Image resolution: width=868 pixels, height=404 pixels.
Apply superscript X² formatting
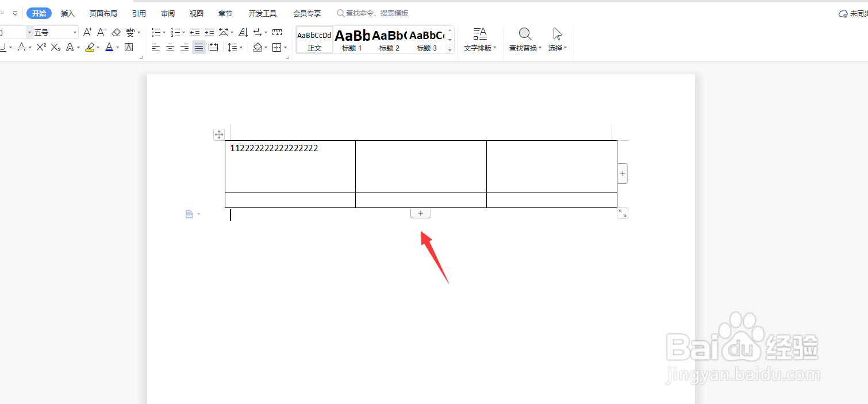[x=41, y=47]
